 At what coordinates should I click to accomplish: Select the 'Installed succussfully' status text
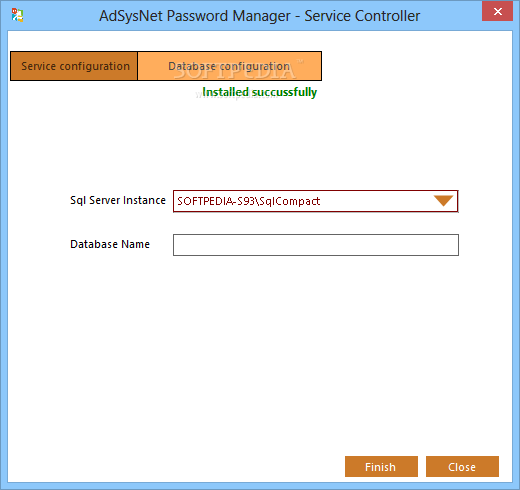click(259, 92)
